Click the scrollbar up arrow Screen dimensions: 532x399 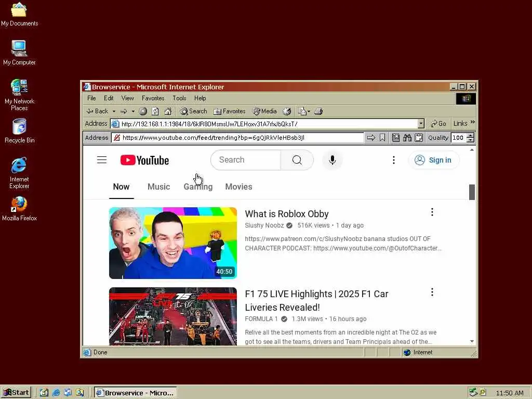tap(472, 150)
